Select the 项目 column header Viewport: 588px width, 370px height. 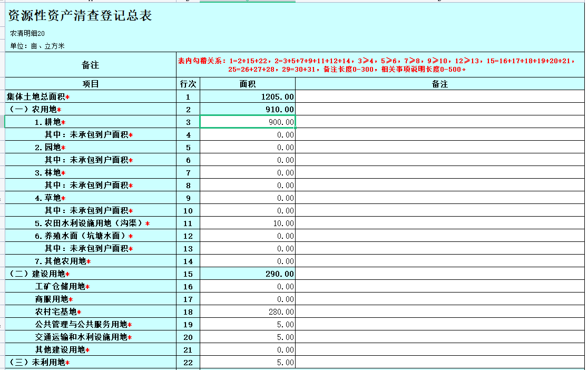[91, 84]
